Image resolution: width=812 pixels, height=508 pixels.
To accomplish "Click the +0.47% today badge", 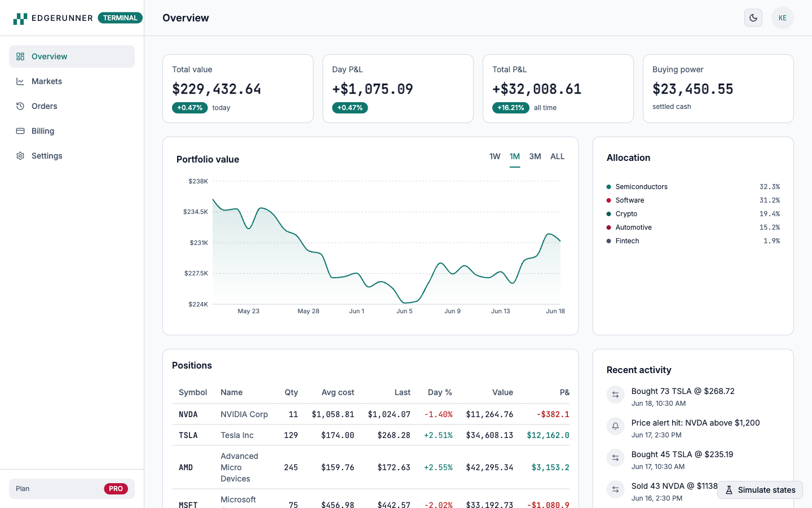I will tap(190, 108).
